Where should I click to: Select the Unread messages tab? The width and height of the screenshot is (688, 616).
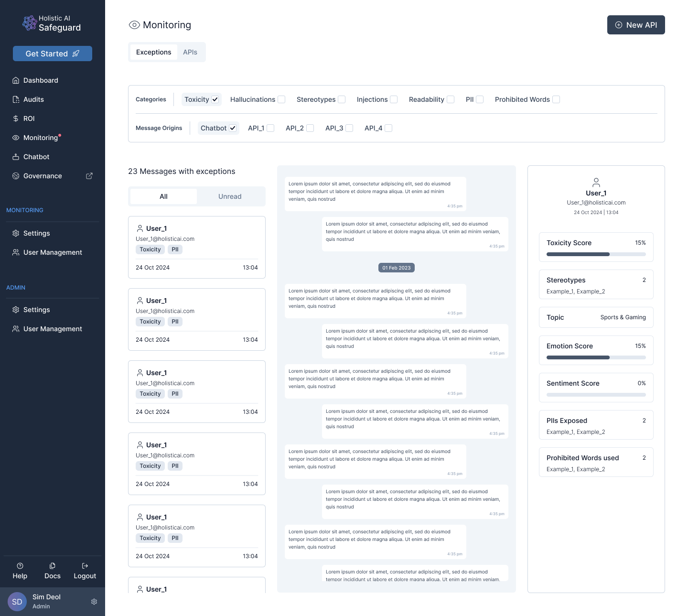tap(230, 196)
